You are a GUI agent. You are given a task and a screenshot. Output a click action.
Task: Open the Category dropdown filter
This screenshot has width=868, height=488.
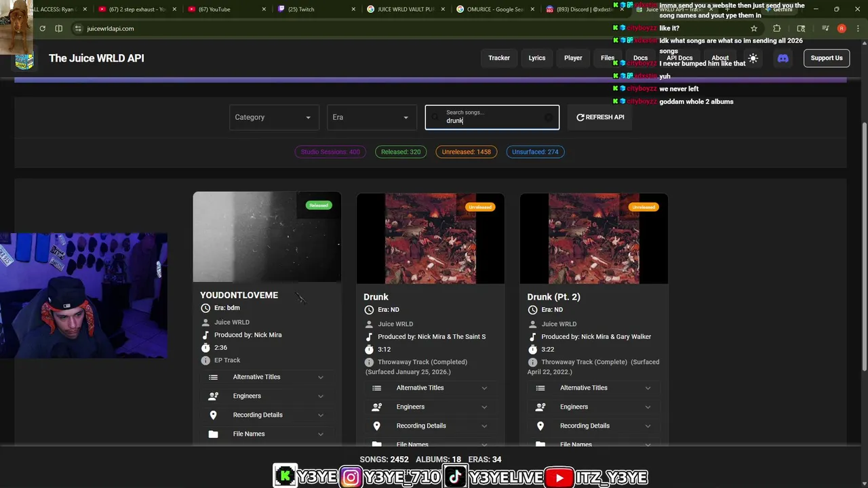(273, 117)
